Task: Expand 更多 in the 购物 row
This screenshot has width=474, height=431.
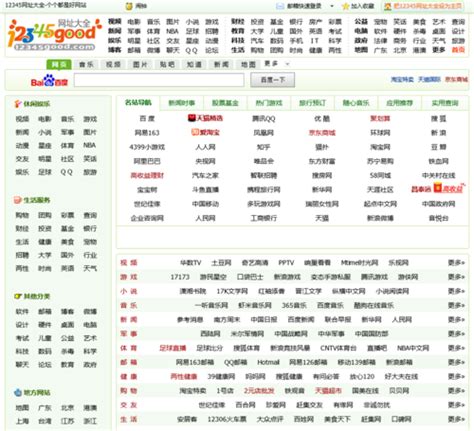Action: click(x=456, y=391)
